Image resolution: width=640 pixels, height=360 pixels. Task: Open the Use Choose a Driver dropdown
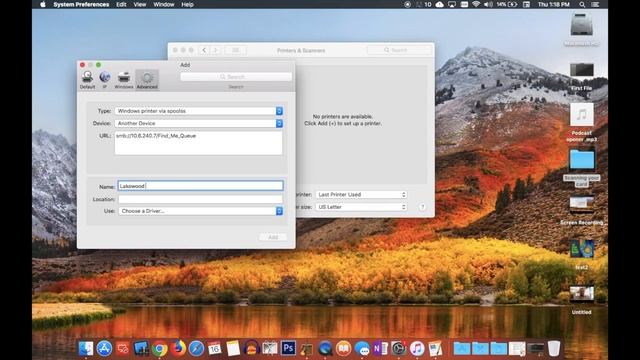[x=200, y=211]
